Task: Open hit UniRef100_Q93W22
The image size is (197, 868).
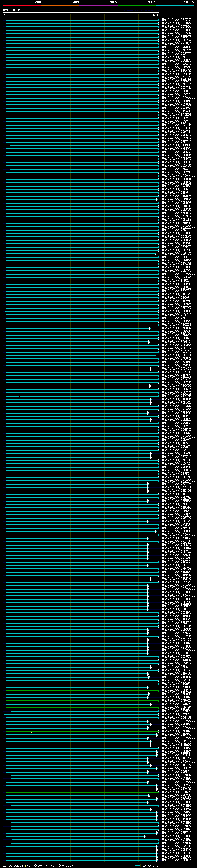Action: point(177,23)
